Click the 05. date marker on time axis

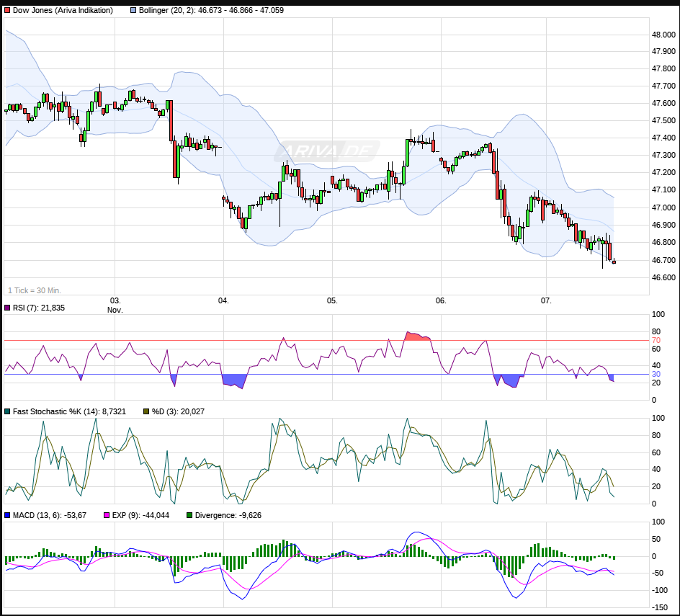coord(332,300)
